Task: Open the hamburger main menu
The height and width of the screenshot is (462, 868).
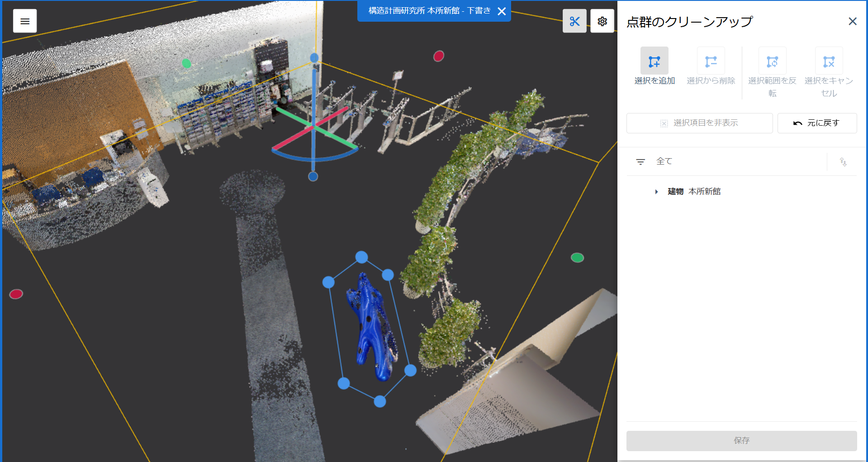Action: (x=25, y=21)
